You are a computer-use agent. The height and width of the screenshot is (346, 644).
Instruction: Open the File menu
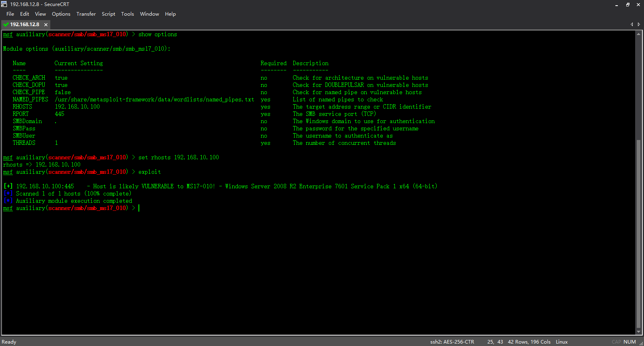[x=10, y=14]
